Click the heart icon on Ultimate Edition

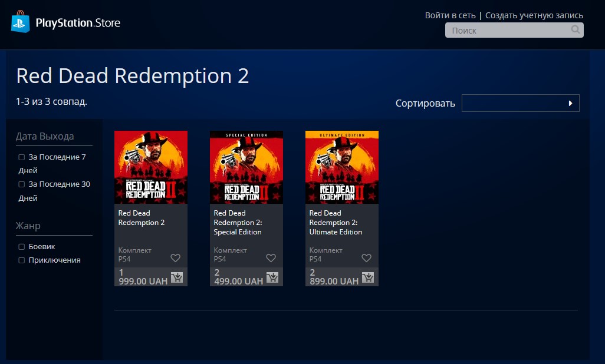pos(366,257)
